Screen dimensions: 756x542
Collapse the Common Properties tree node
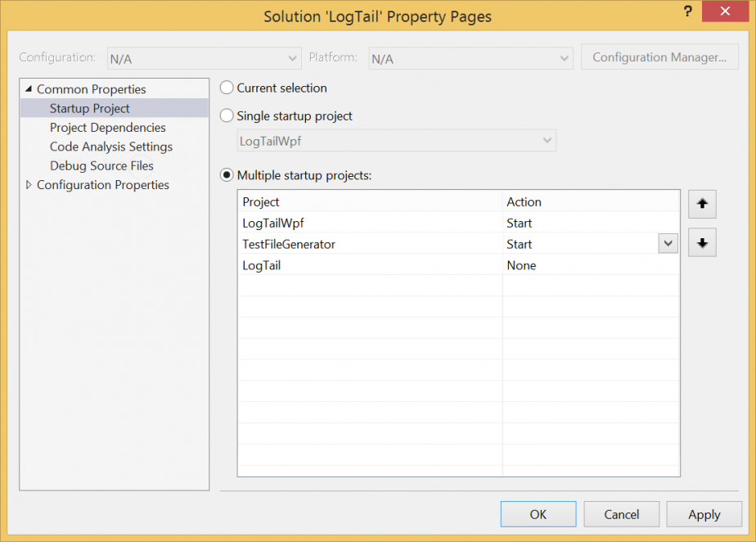point(29,89)
